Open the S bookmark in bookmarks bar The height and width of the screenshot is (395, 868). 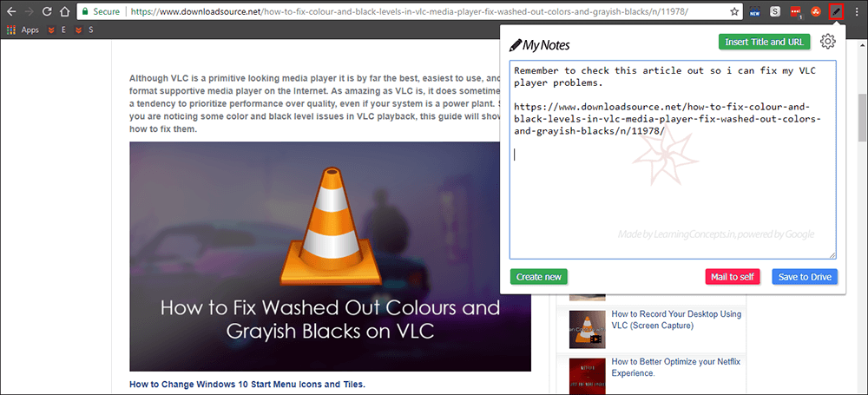pyautogui.click(x=84, y=30)
